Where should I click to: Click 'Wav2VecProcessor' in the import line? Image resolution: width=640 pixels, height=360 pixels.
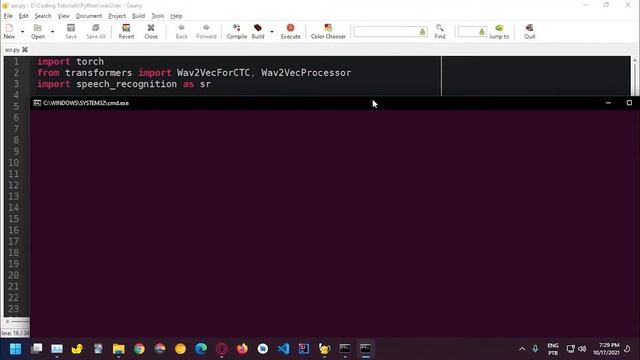click(306, 73)
